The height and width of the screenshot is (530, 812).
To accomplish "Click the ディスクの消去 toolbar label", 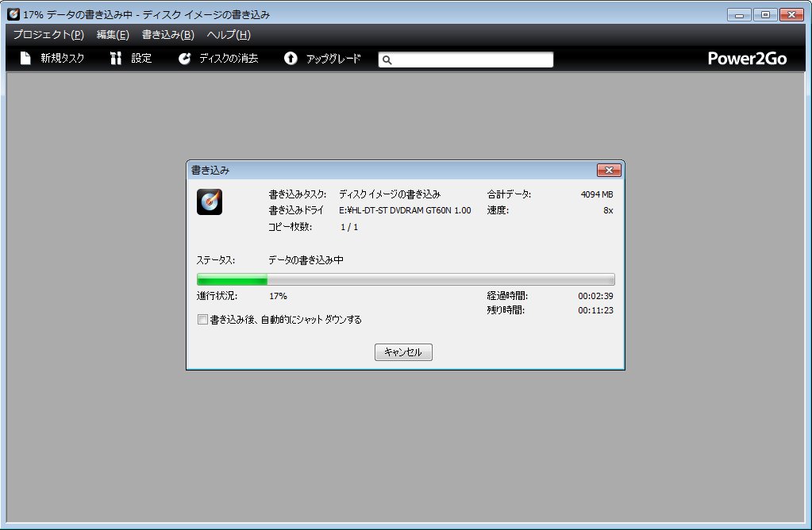I will (x=229, y=59).
